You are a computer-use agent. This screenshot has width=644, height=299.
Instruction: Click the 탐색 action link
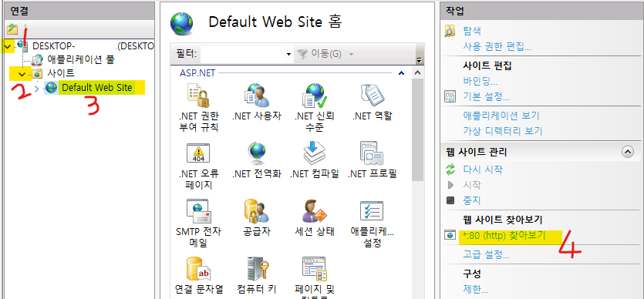[472, 31]
